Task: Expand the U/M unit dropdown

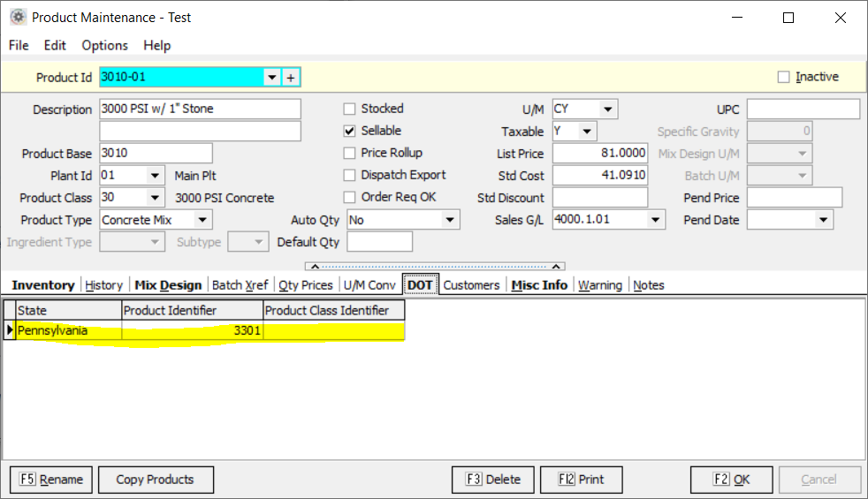Action: click(x=607, y=110)
